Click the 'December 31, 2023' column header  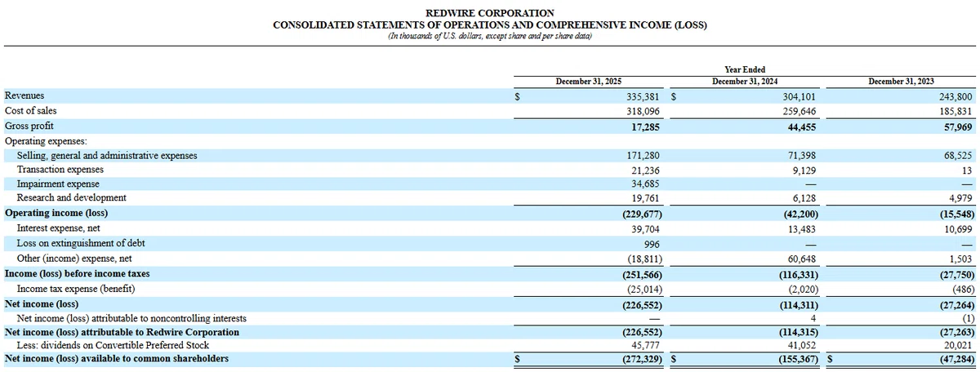tap(902, 82)
